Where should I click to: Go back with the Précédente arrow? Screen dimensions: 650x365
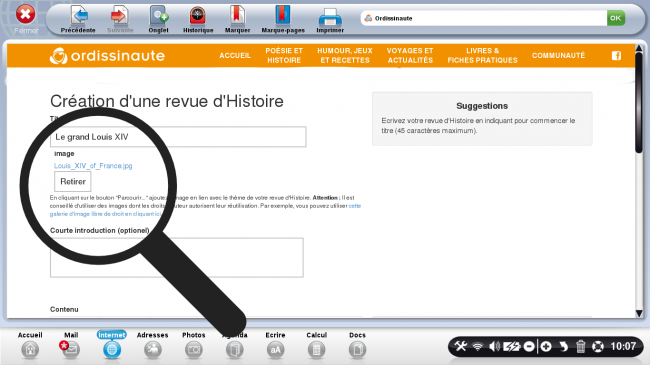point(78,19)
